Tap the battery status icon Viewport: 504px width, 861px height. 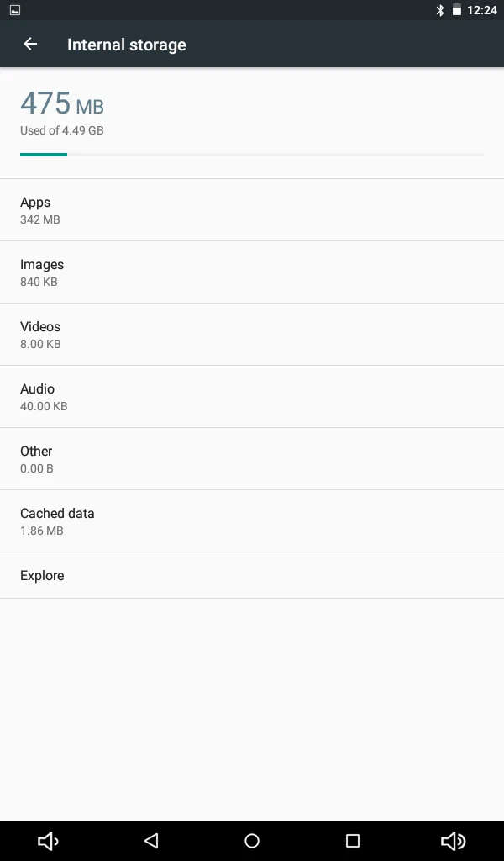(456, 10)
